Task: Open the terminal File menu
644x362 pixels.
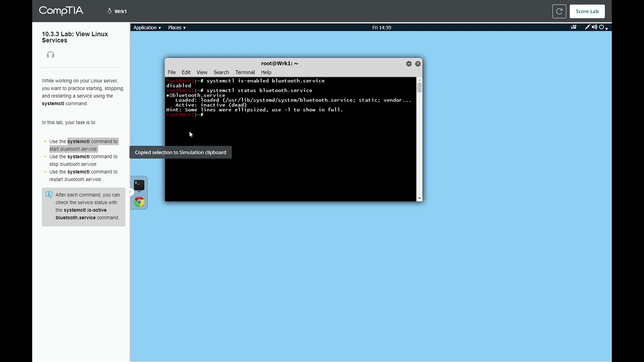Action: (172, 72)
